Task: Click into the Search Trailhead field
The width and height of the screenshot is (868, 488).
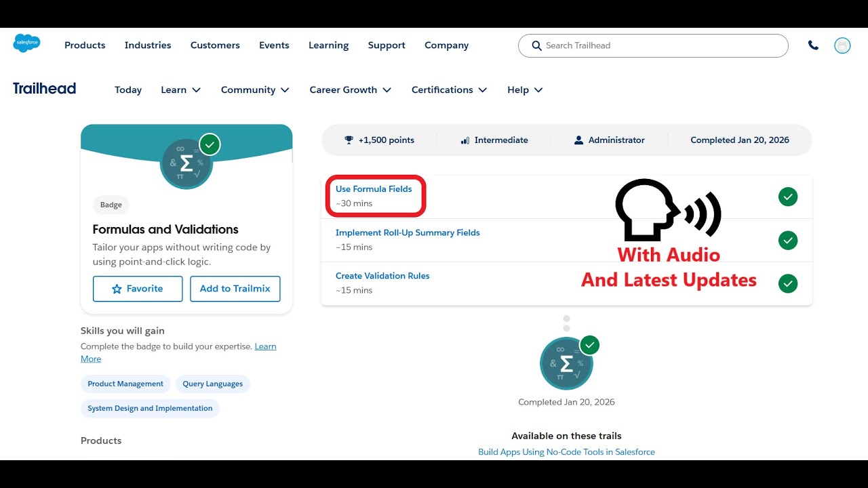Action: pyautogui.click(x=653, y=45)
